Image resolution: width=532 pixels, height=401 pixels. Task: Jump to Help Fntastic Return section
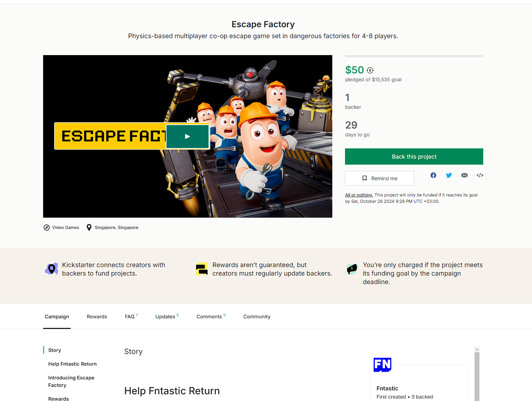point(72,364)
